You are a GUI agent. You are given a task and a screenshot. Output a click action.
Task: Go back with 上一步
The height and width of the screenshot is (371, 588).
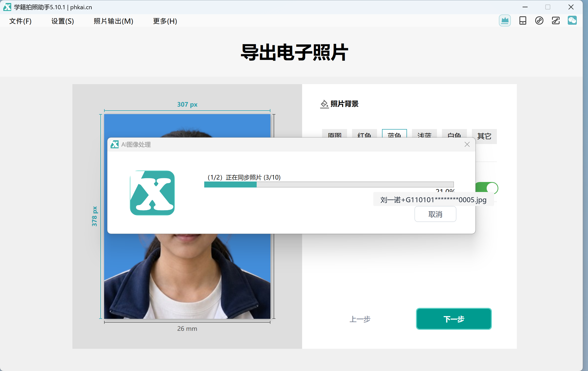pyautogui.click(x=360, y=319)
